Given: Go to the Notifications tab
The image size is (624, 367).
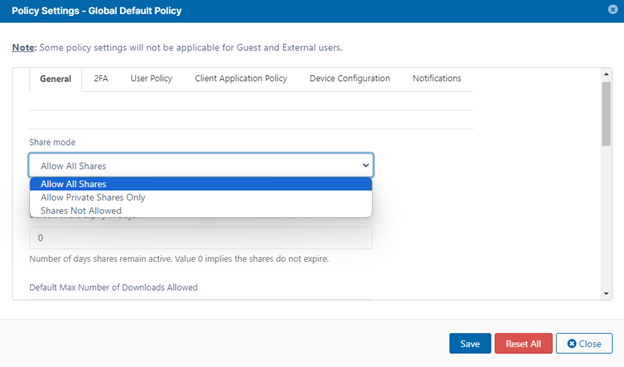Looking at the screenshot, I should tap(437, 78).
